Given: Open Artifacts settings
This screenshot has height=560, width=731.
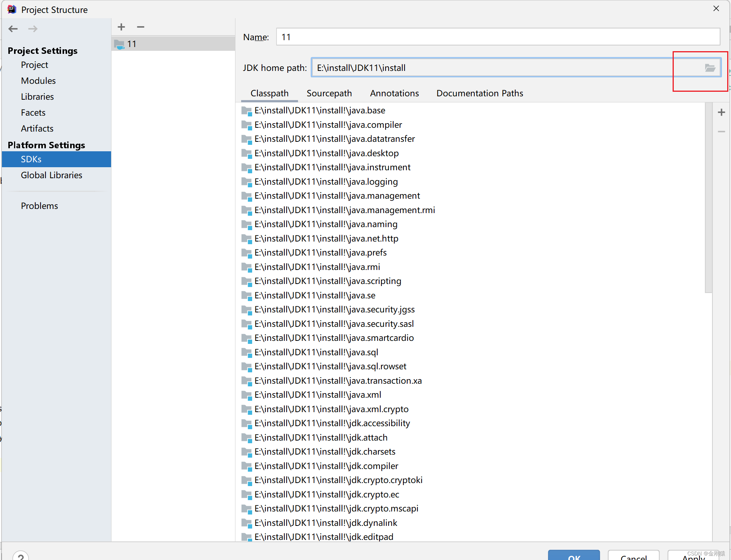Looking at the screenshot, I should [x=37, y=129].
